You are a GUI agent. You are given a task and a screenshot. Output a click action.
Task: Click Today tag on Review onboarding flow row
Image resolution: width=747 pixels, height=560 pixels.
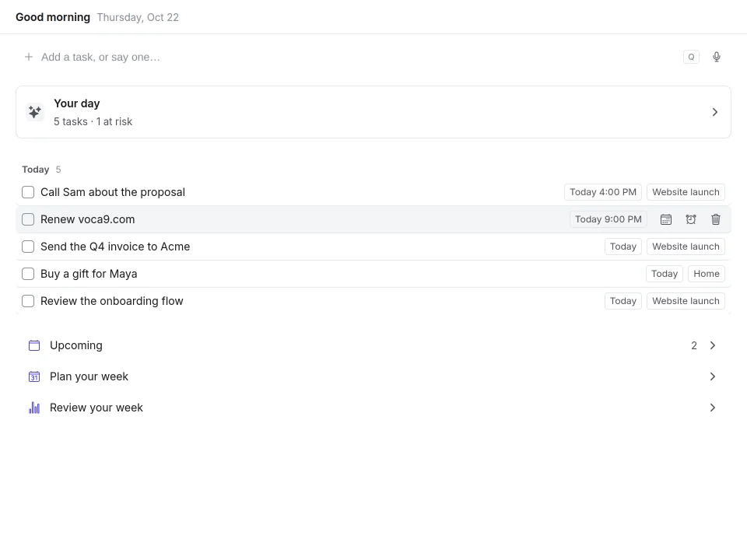click(623, 301)
